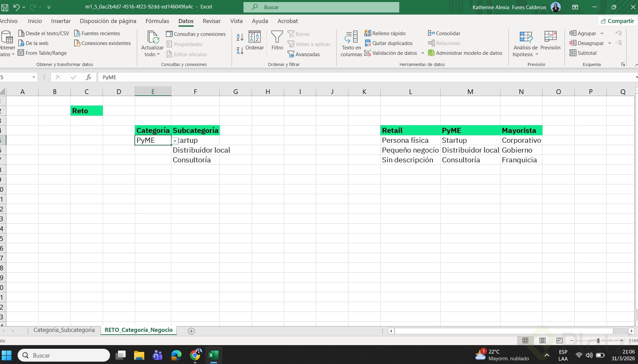638x364 pixels.
Task: Refresh with the Actualizar todo icon
Action: tap(152, 37)
